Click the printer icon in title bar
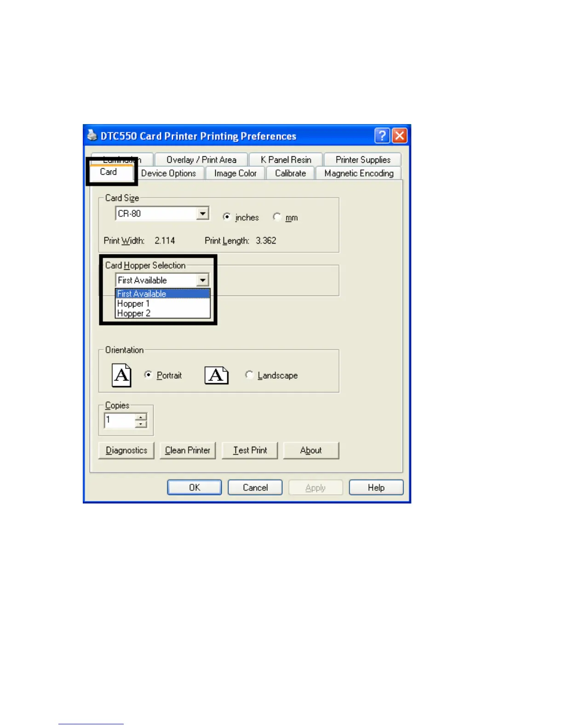The image size is (563, 728). [x=92, y=135]
